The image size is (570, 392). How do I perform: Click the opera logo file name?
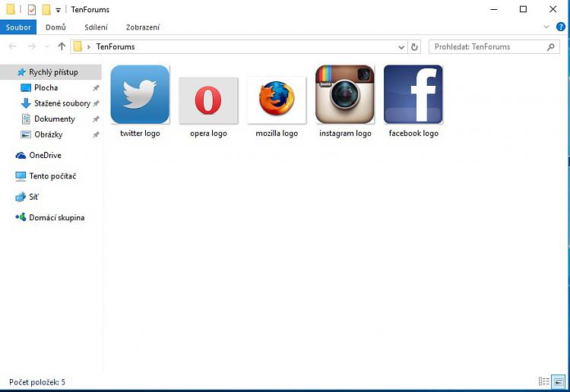click(x=208, y=134)
